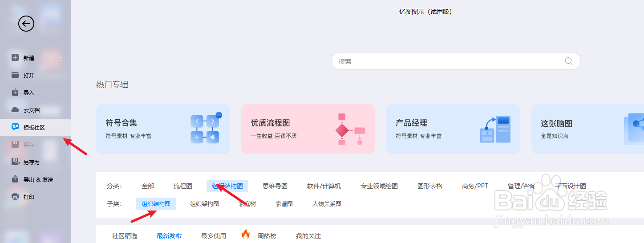The height and width of the screenshot is (243, 644).
Task: Select the 思维导图 category filter
Action: (275, 186)
